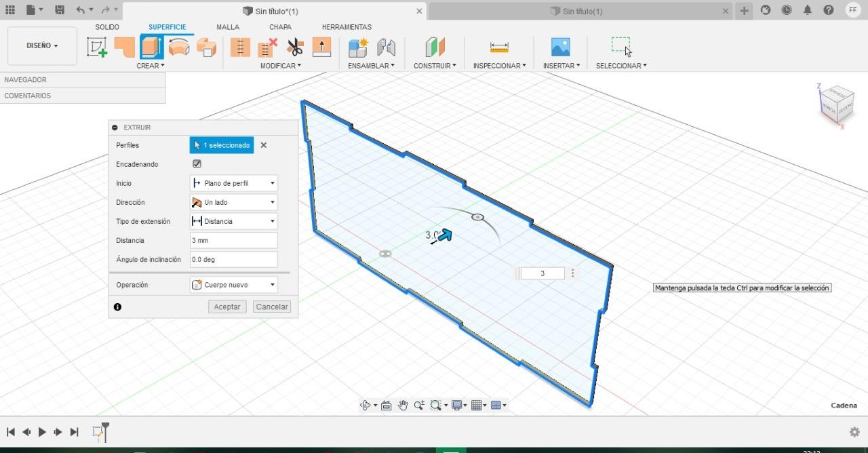
Task: Open the Tipo de extensión dropdown
Action: coord(234,221)
